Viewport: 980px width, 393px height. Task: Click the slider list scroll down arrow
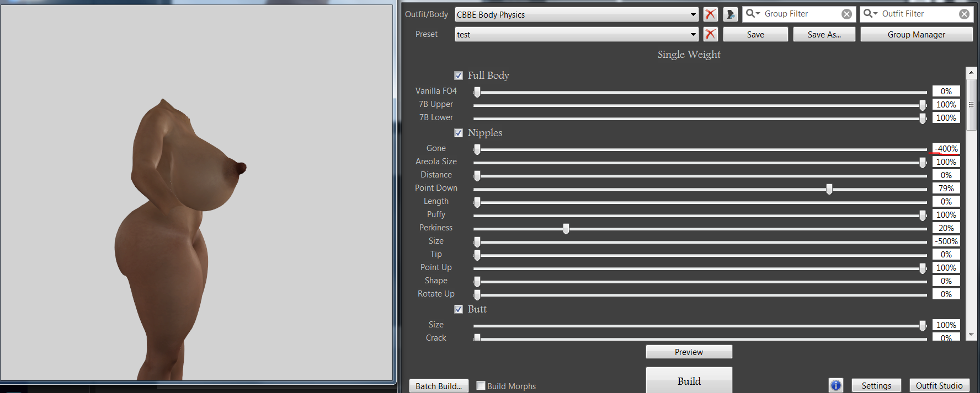971,335
